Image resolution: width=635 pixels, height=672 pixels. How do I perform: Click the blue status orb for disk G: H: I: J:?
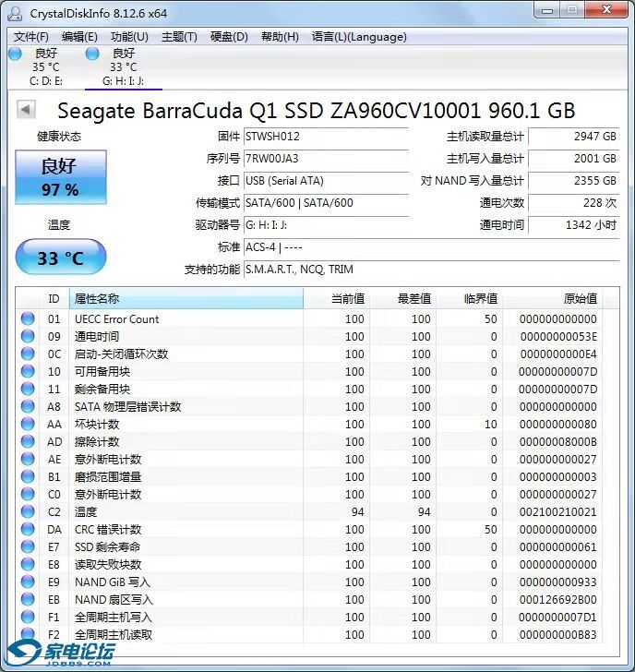92,54
